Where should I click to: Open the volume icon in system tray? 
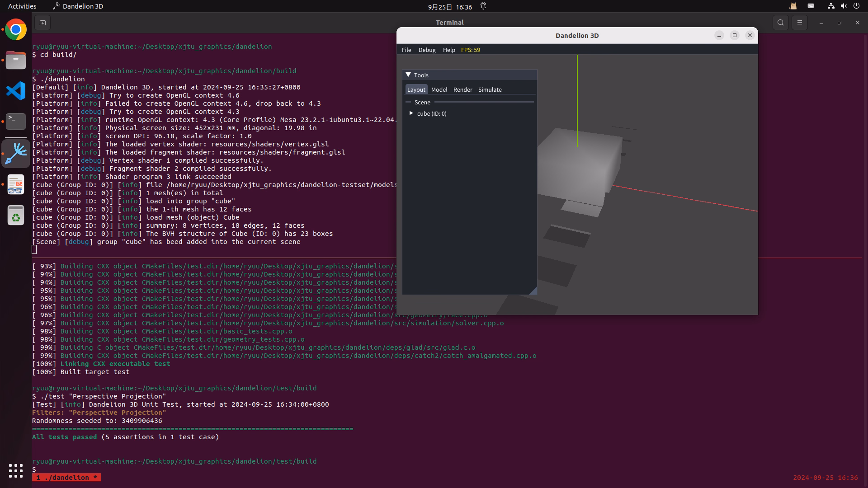(x=844, y=6)
